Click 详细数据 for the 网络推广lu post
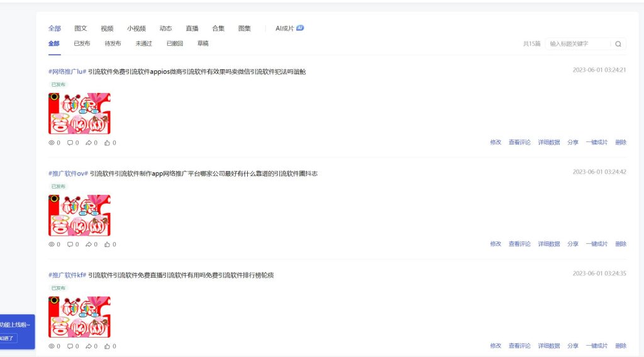 pyautogui.click(x=549, y=143)
